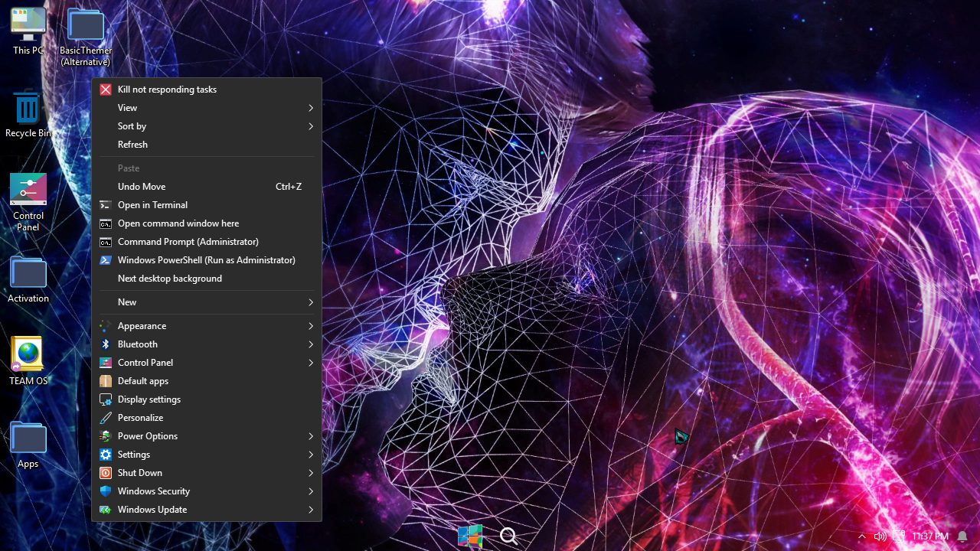Click the Windows Security shield icon

pos(106,491)
